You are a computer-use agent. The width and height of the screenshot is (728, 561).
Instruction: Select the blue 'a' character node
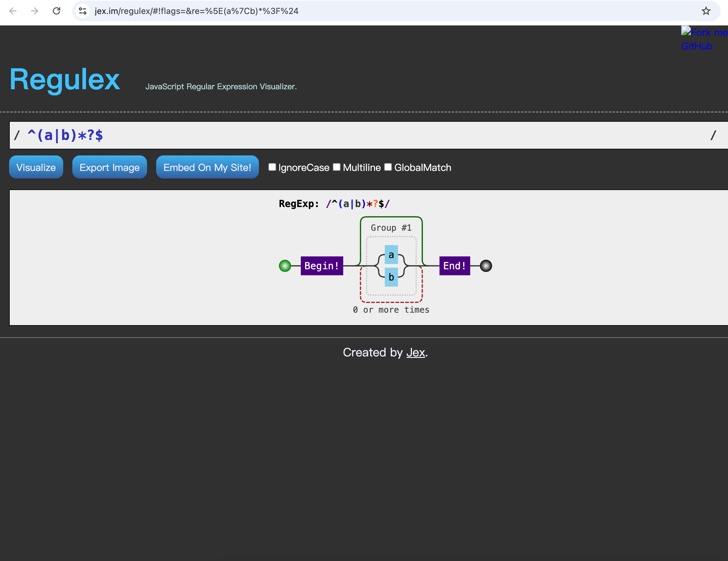click(391, 255)
